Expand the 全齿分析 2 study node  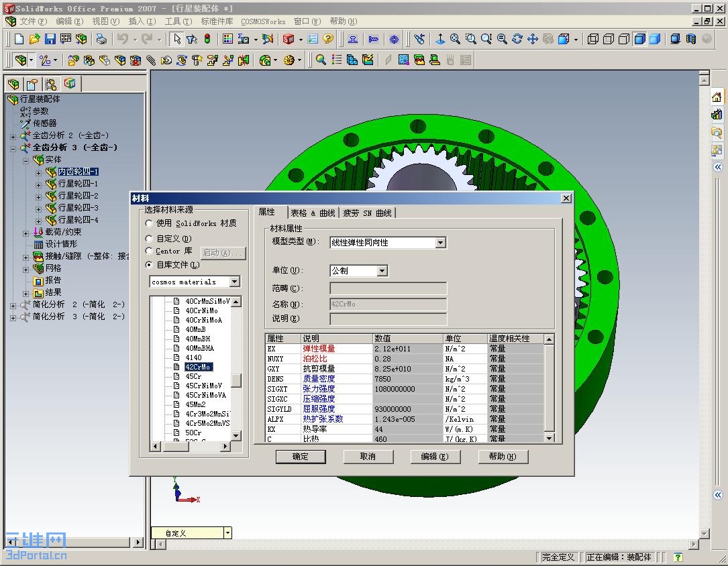click(x=13, y=136)
